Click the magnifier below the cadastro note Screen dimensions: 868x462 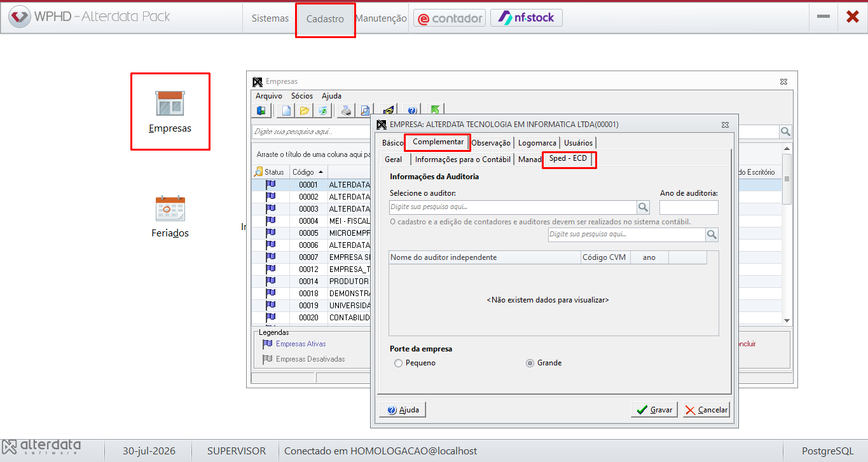(x=712, y=234)
